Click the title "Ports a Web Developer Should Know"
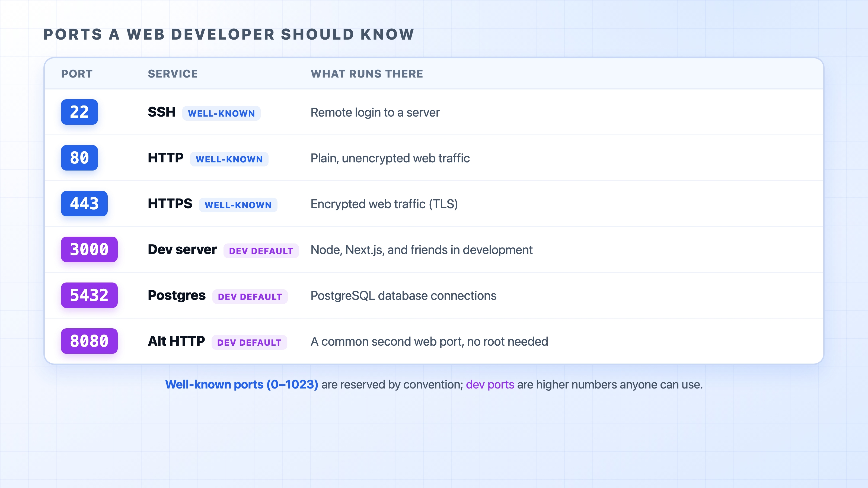 tap(229, 34)
